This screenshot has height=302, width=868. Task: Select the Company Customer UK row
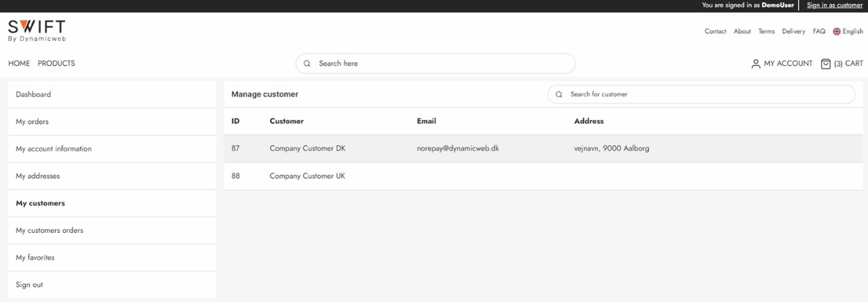[x=307, y=176]
